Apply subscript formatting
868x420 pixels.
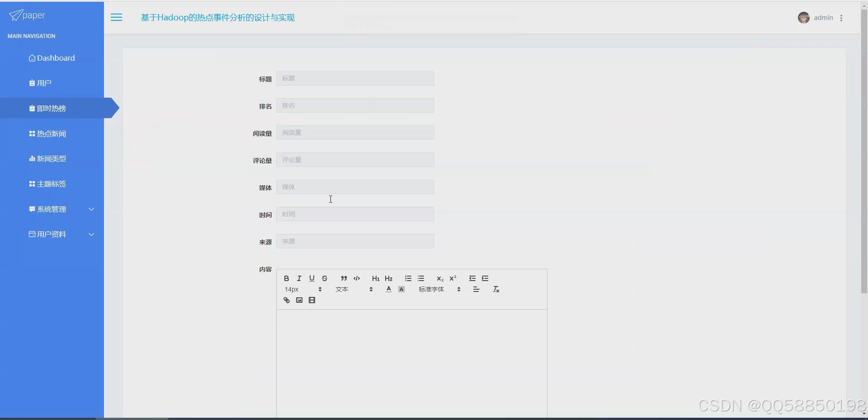coord(439,279)
